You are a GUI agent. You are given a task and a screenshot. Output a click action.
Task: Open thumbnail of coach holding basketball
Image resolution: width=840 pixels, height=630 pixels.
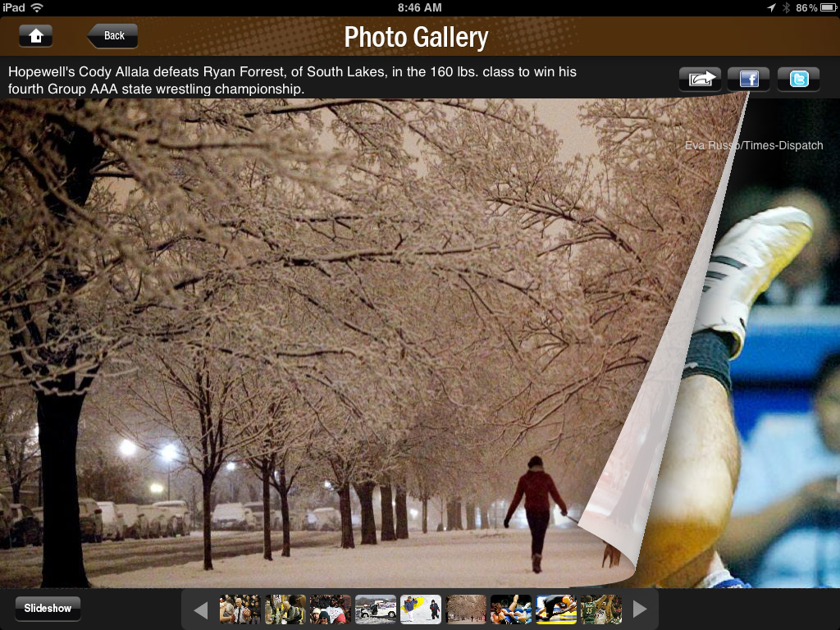click(x=240, y=609)
